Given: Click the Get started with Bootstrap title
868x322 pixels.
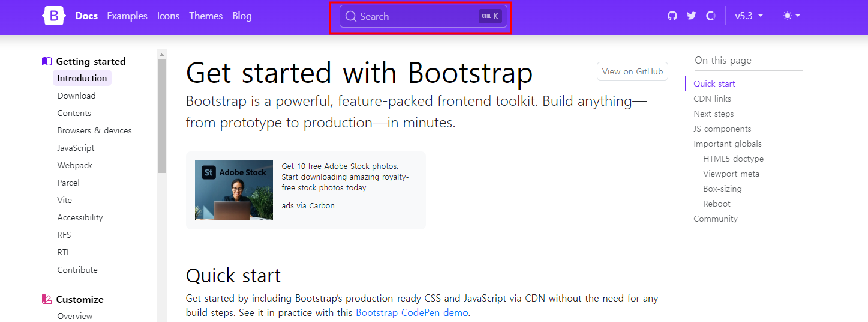Looking at the screenshot, I should 359,73.
